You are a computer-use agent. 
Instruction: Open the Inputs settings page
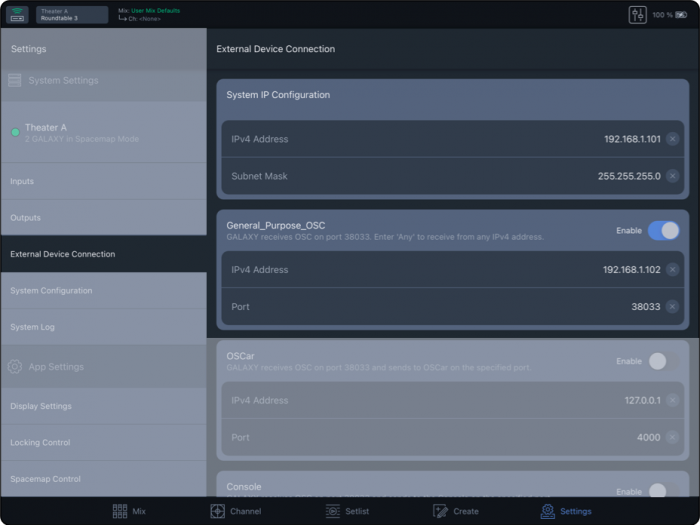click(x=104, y=181)
